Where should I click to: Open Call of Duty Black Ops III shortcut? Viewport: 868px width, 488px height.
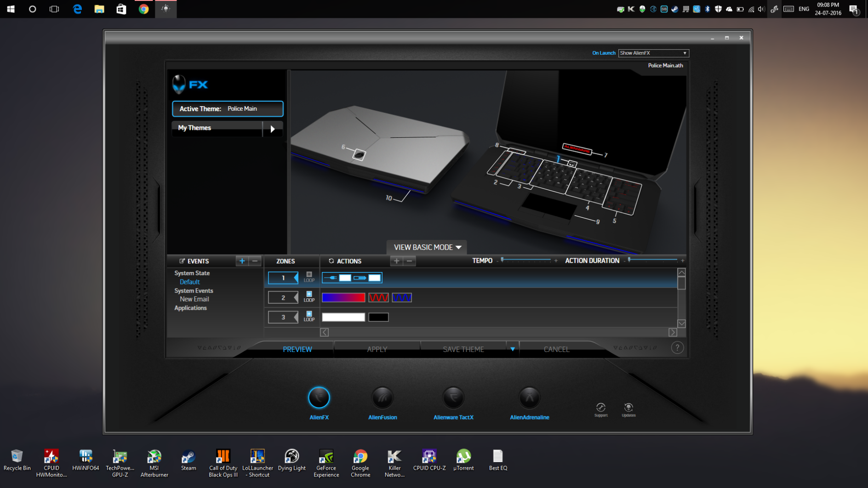click(223, 463)
